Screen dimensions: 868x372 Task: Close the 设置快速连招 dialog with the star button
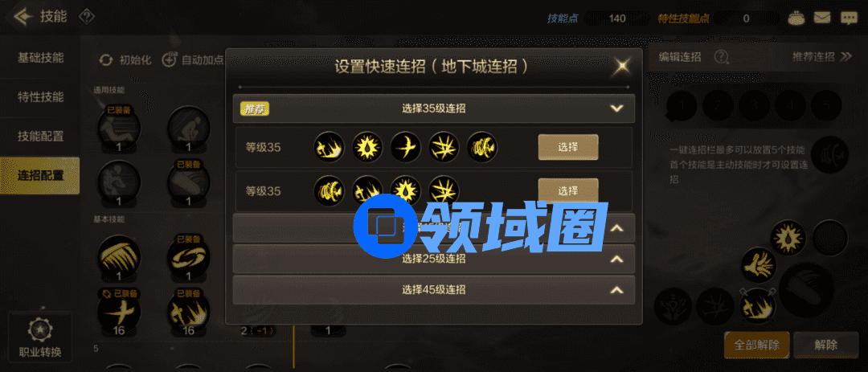coord(623,67)
